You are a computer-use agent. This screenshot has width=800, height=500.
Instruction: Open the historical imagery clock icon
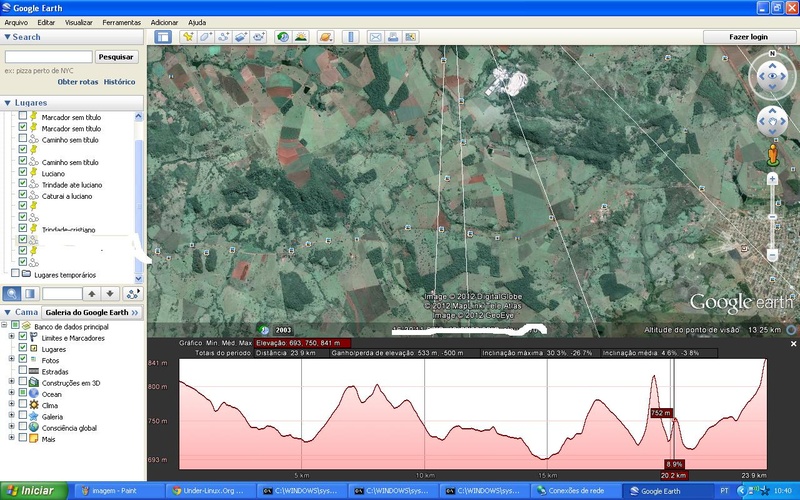[283, 37]
